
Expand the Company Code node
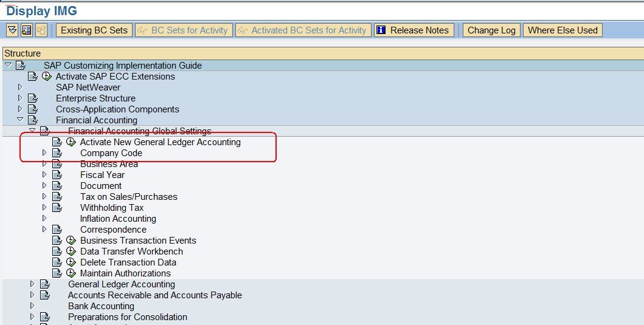pos(44,152)
